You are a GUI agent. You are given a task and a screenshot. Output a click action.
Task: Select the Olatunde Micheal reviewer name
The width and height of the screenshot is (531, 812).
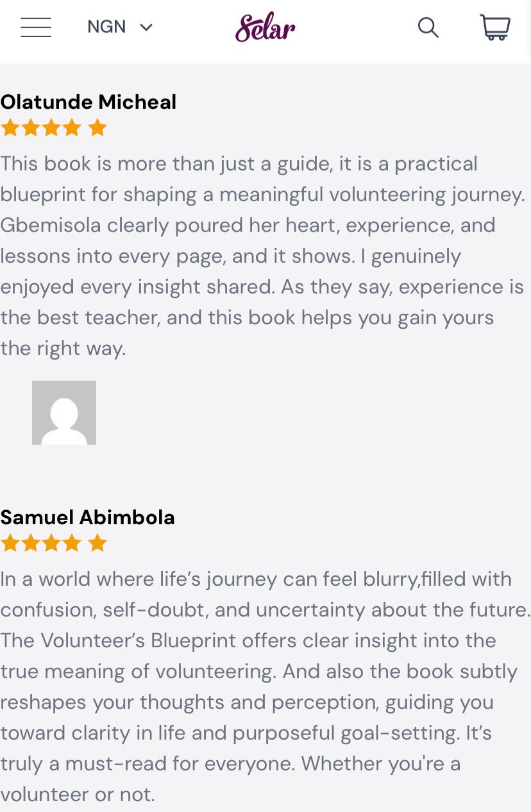click(88, 102)
